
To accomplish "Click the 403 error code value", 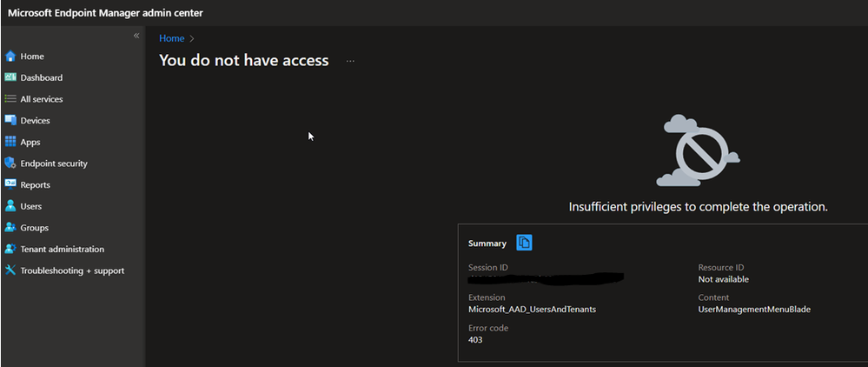I will click(475, 339).
